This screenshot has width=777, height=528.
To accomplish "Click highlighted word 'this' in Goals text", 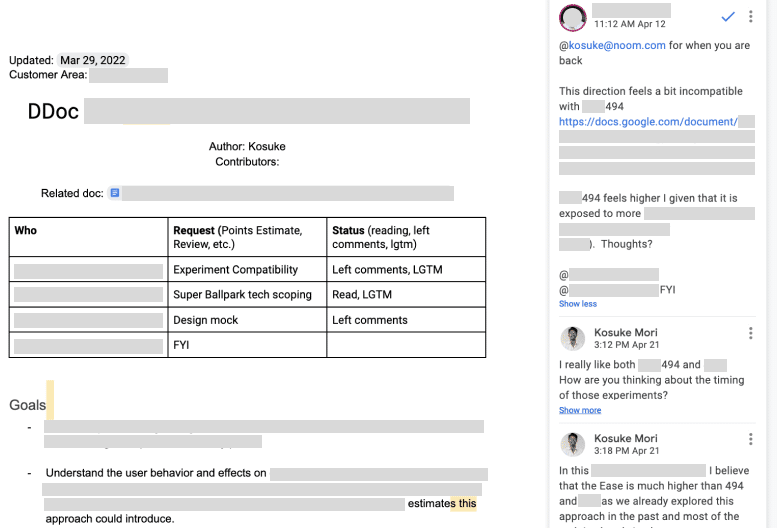I will coord(467,504).
